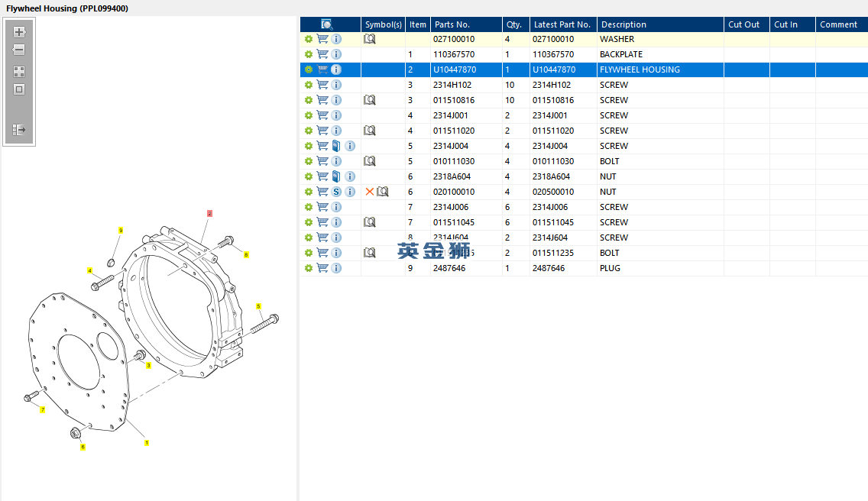Click the Cut In column header

[x=792, y=24]
